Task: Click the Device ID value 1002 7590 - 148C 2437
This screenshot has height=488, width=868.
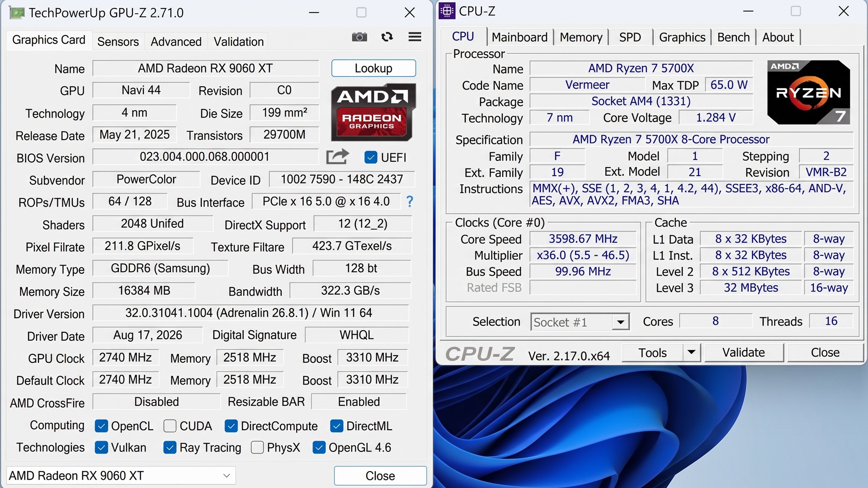Action: click(342, 179)
